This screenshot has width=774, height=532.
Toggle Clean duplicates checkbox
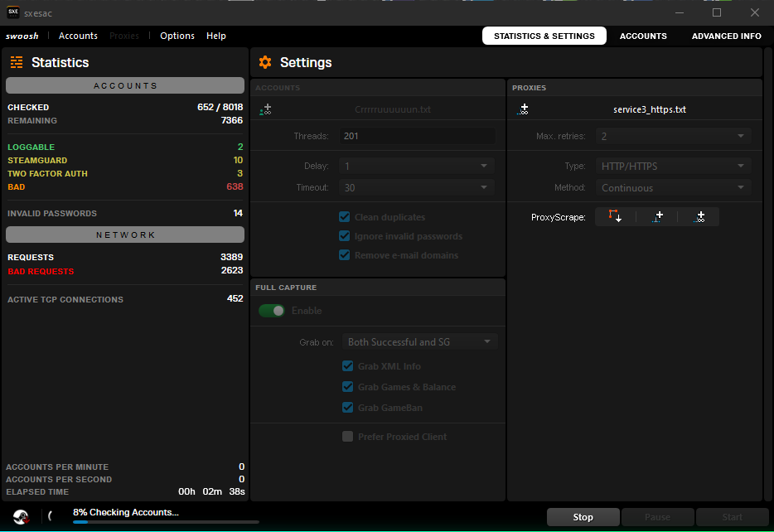coord(345,216)
